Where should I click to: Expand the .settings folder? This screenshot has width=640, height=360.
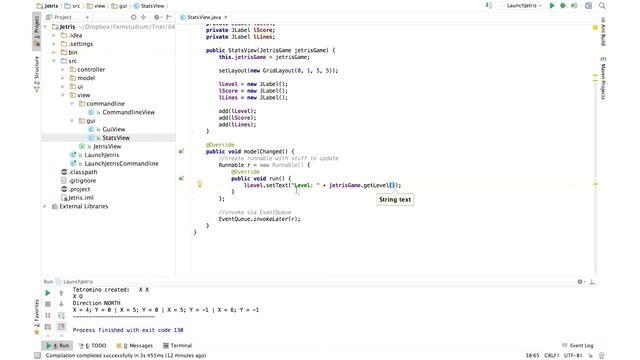pos(54,44)
